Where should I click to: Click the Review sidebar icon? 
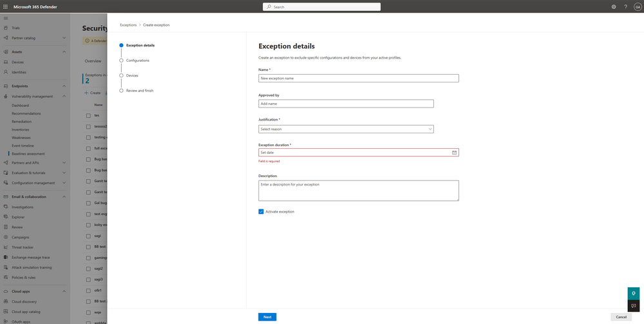pyautogui.click(x=6, y=227)
